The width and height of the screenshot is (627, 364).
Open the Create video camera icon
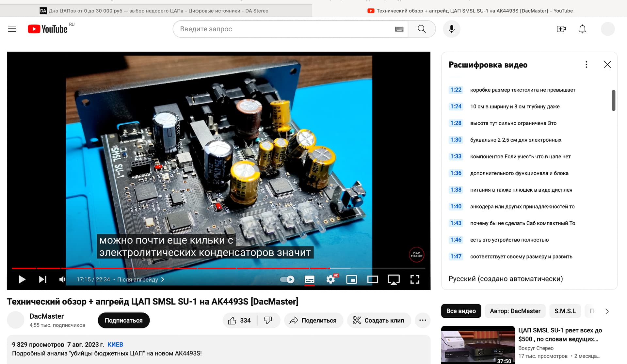[561, 29]
